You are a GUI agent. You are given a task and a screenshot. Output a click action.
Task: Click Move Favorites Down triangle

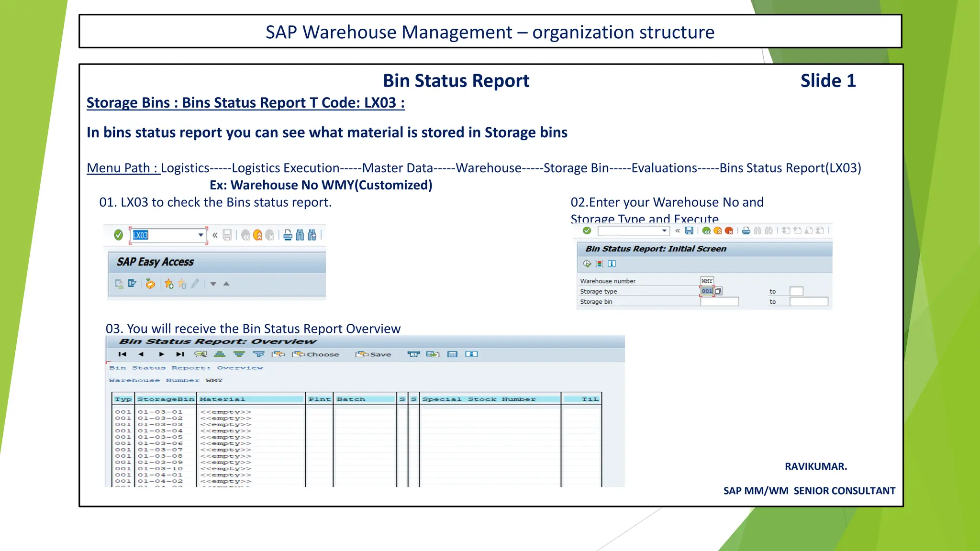pyautogui.click(x=213, y=284)
